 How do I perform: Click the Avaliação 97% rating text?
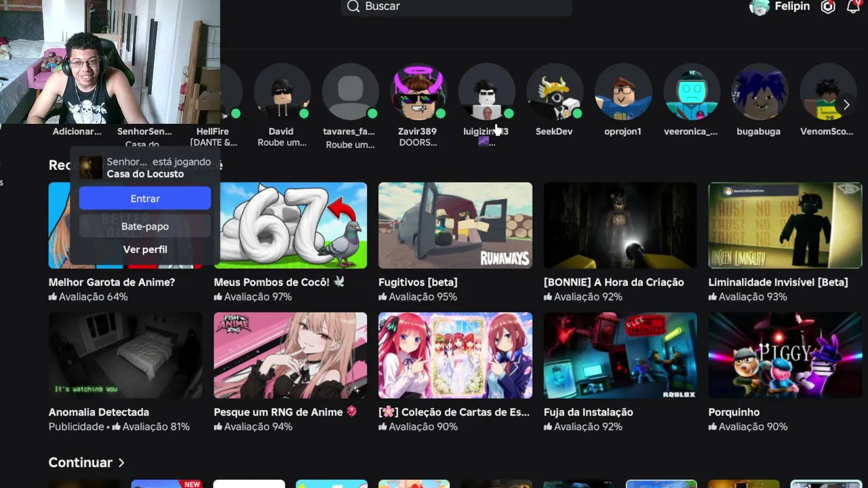[253, 297]
